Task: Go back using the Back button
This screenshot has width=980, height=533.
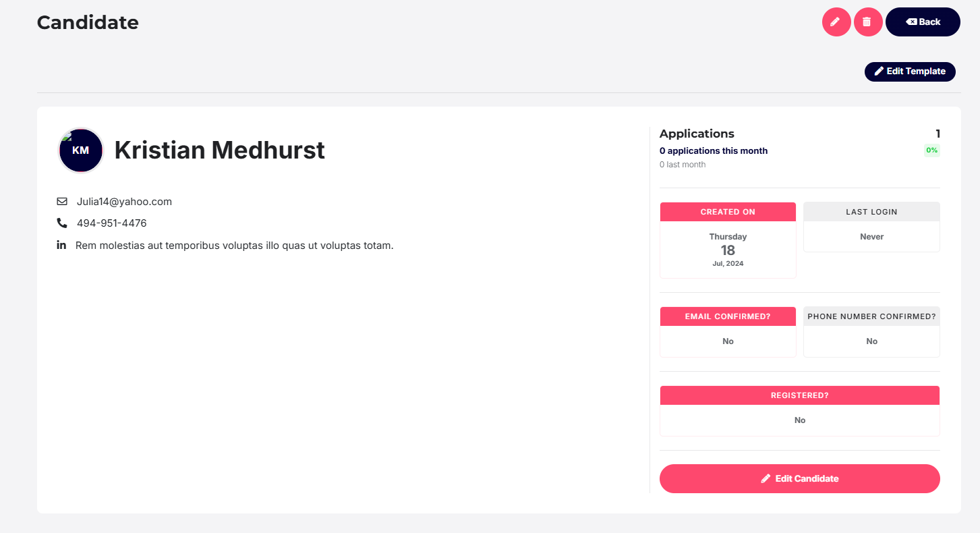Action: [923, 22]
